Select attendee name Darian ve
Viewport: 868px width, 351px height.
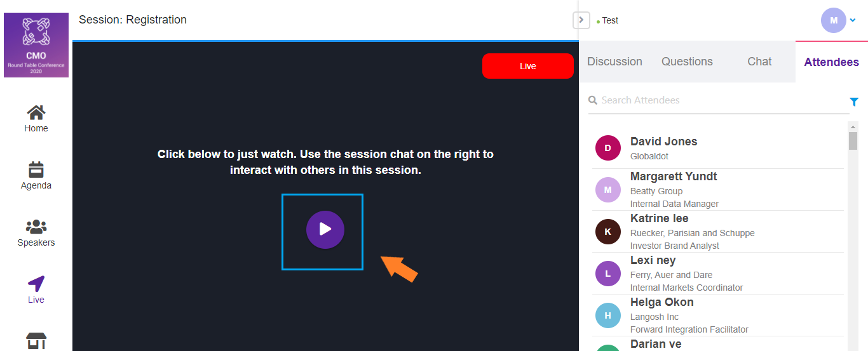coord(656,344)
